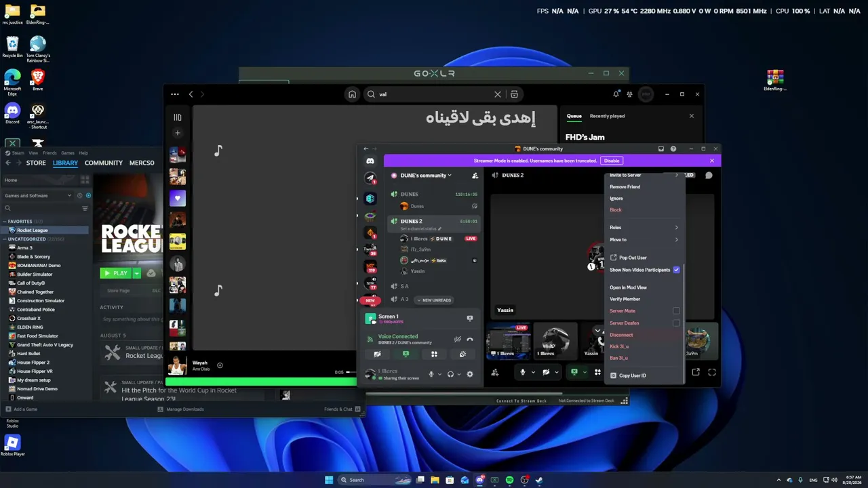Open the dropdown arrow beside the PLAY button
Image resolution: width=868 pixels, height=488 pixels.
tap(136, 273)
